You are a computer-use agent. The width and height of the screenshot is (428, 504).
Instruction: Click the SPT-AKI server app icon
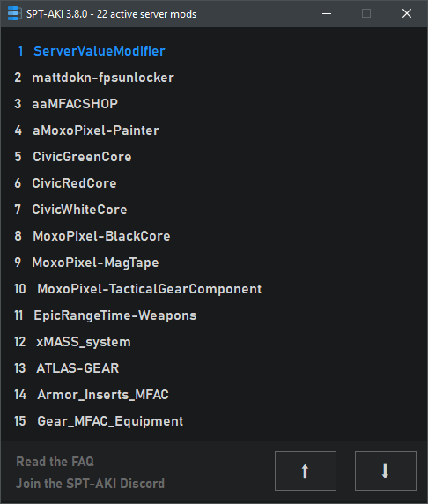(14, 13)
